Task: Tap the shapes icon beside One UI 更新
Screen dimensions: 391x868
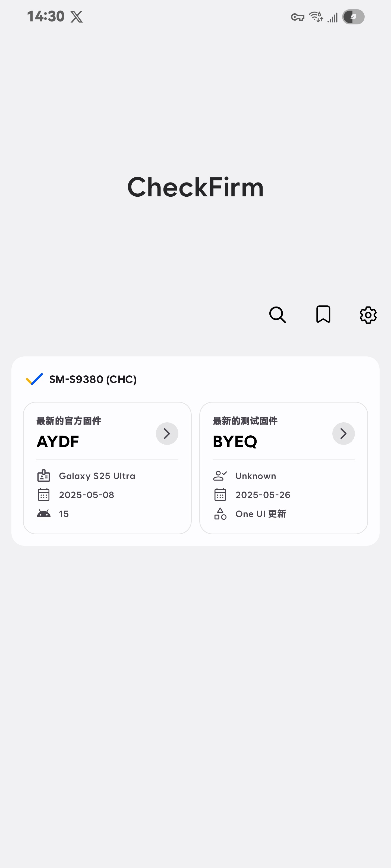Action: [x=220, y=513]
